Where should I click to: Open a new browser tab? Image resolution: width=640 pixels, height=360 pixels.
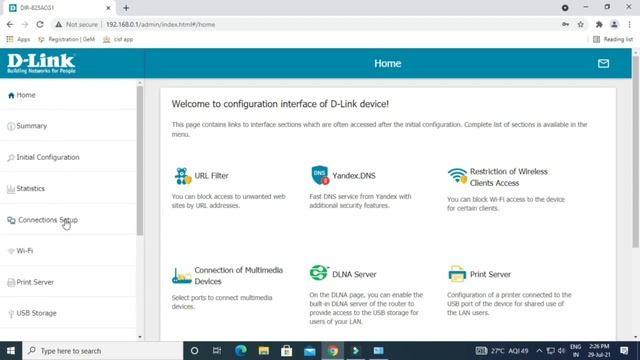126,8
